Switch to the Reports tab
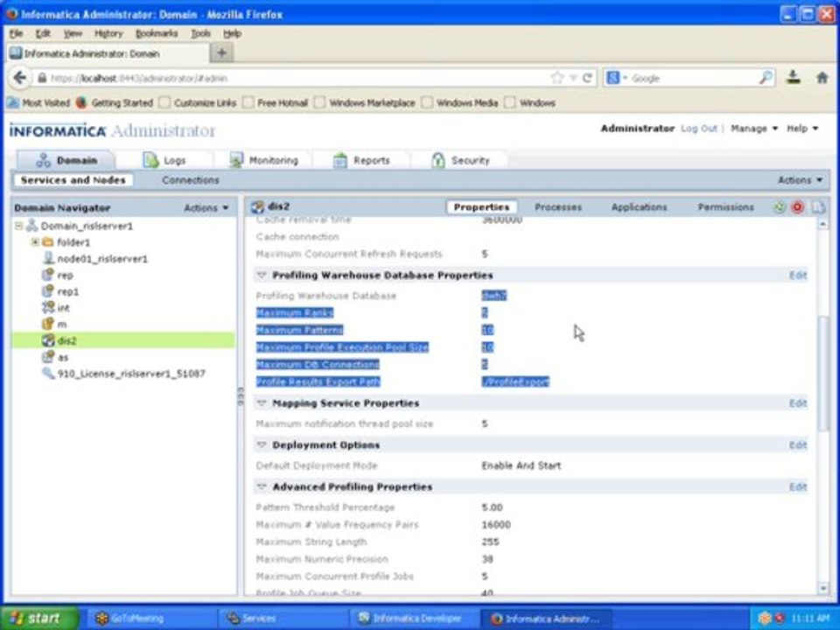 361,160
